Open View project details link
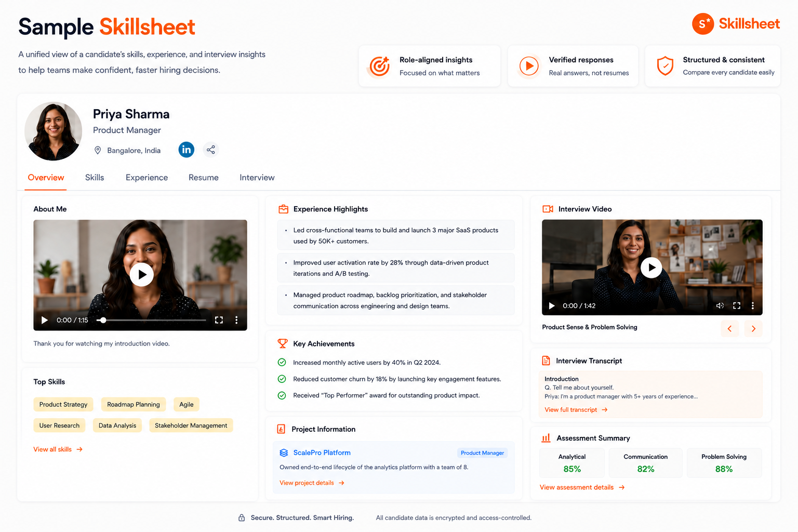This screenshot has height=532, width=798. (312, 483)
